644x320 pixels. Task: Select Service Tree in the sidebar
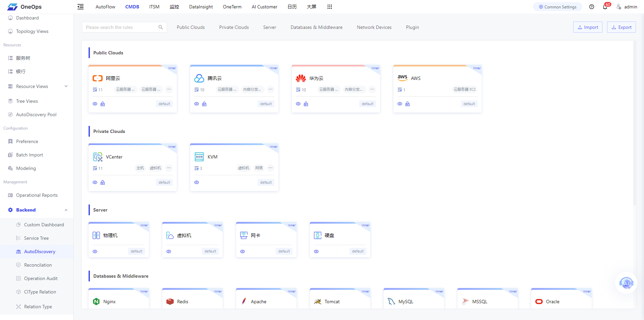[37, 238]
